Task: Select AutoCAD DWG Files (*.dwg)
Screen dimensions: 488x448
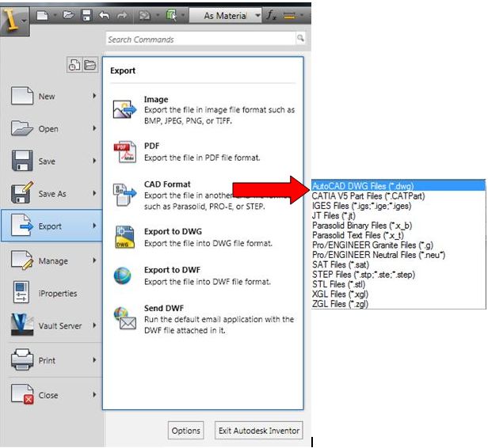Action: point(398,186)
